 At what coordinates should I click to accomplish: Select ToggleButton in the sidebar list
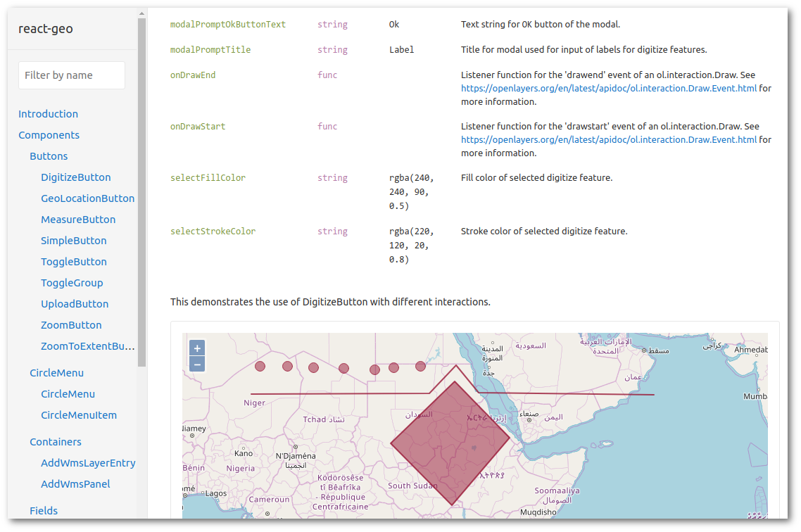pos(74,261)
